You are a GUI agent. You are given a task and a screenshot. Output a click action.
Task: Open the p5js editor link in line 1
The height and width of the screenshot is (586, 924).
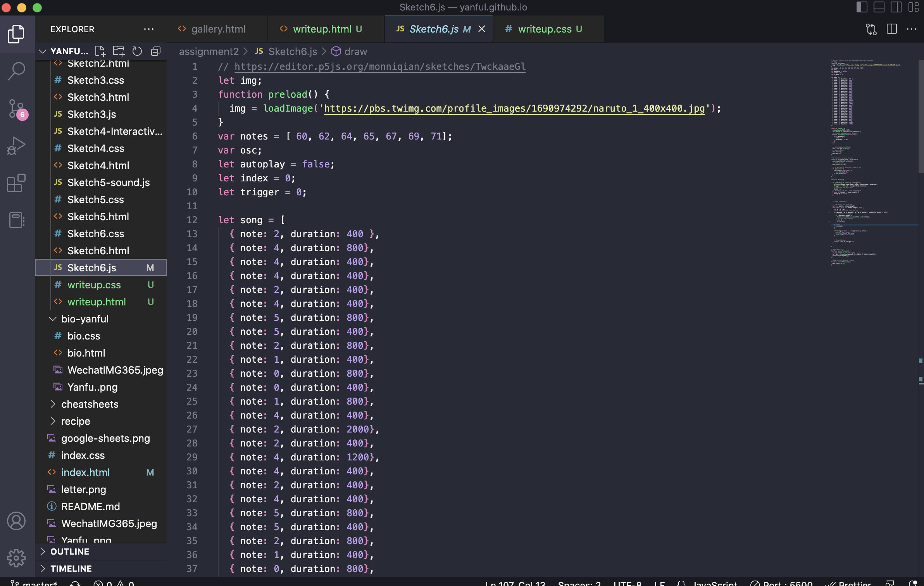pos(380,67)
